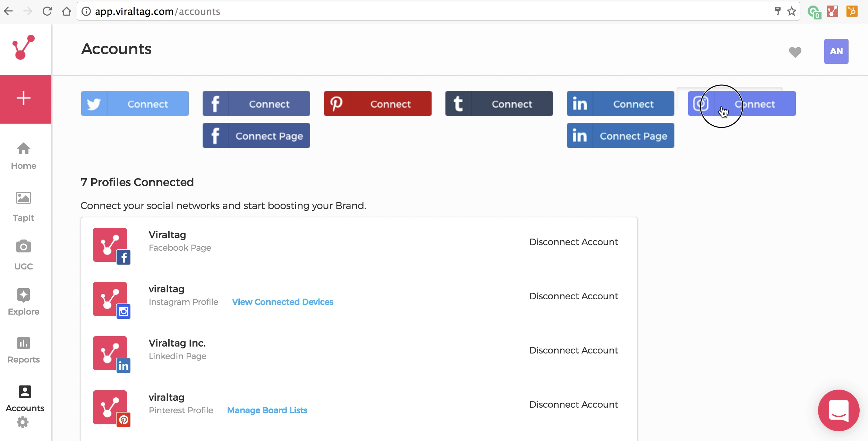Select Accounts in sidebar
The height and width of the screenshot is (441, 868).
coord(25,399)
